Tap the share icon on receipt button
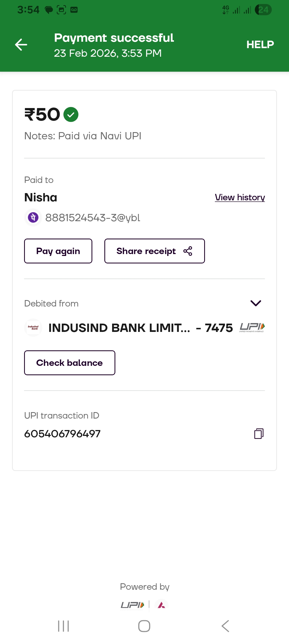 (188, 251)
